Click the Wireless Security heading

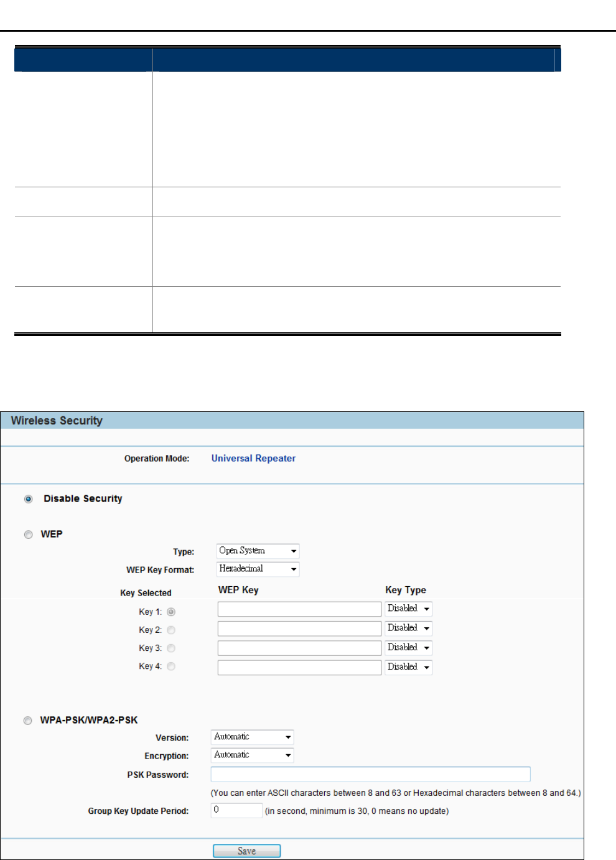(x=57, y=421)
